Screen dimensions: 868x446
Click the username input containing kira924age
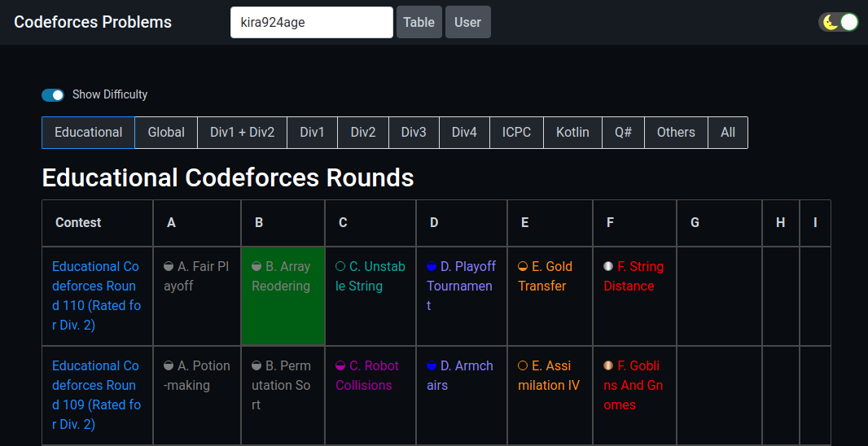312,22
